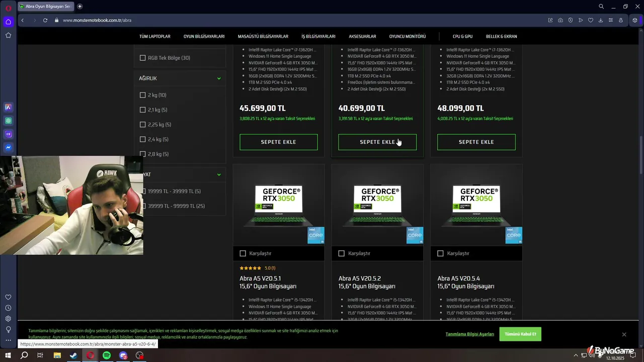The image size is (644, 362).
Task: Open sidebar heart pinboards icon
Action: click(8, 297)
